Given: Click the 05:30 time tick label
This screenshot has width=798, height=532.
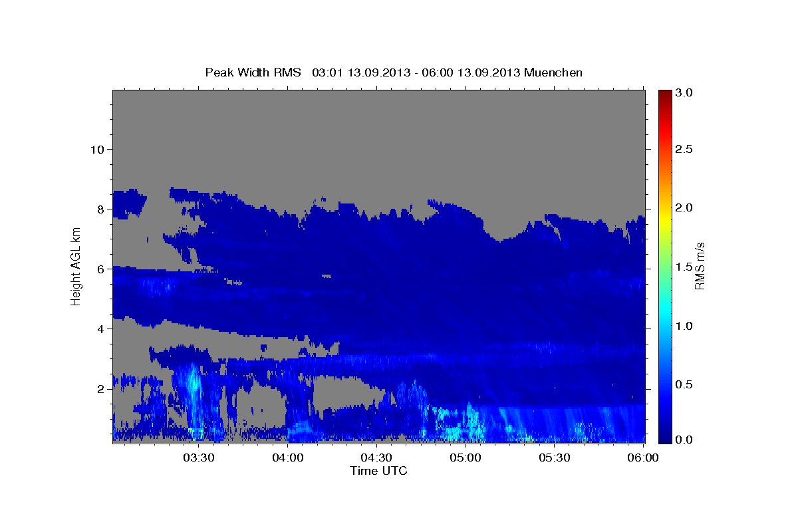Looking at the screenshot, I should pos(554,458).
